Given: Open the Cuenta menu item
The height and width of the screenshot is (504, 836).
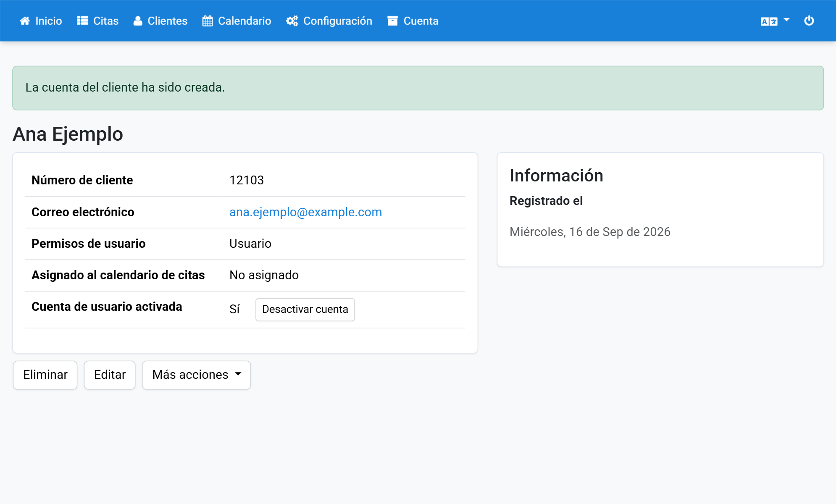Looking at the screenshot, I should pos(413,21).
